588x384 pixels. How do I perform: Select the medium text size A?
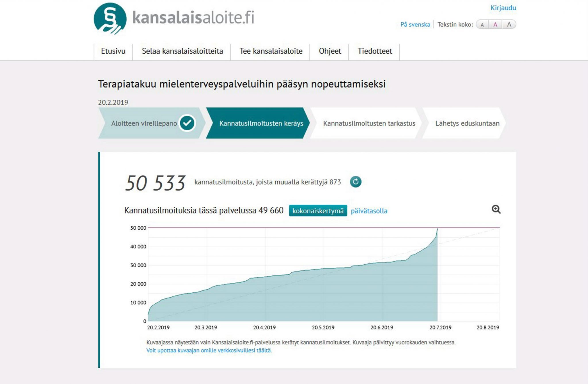pyautogui.click(x=495, y=25)
